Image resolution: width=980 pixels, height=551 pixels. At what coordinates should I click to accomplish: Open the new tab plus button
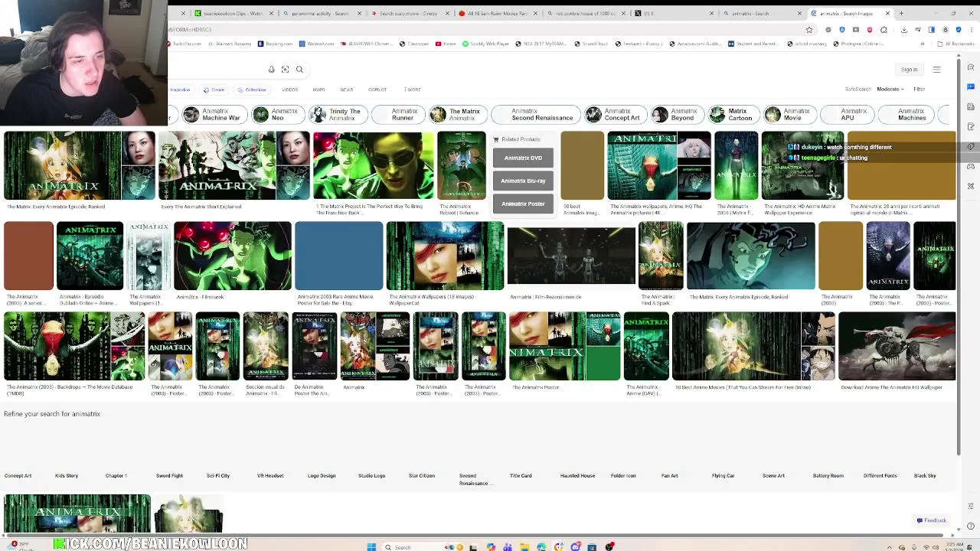[x=901, y=13]
